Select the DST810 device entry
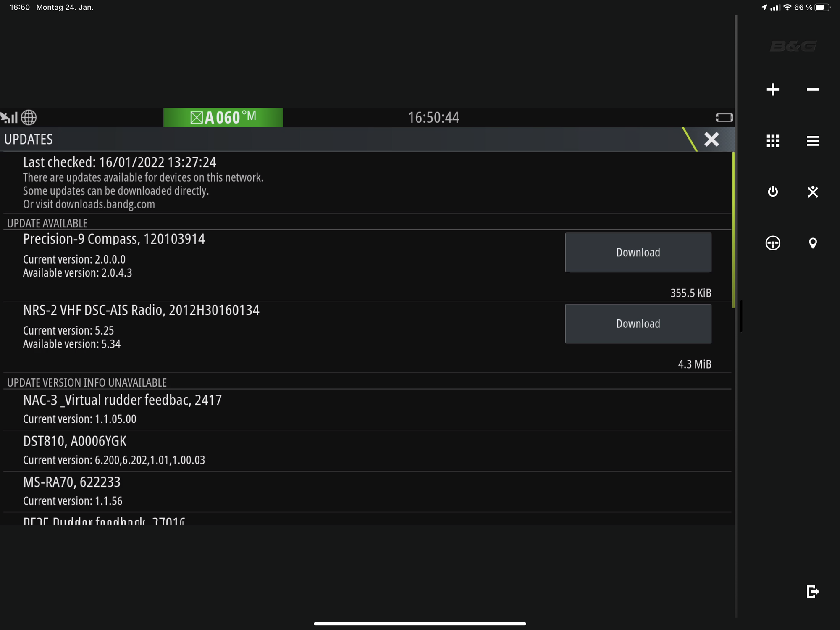Screen dimensions: 840x630 [367, 451]
